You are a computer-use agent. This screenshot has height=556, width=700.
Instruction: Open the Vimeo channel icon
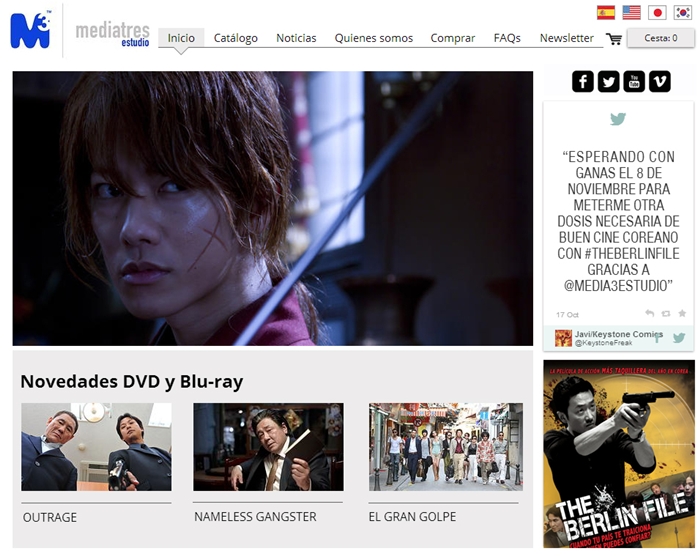pyautogui.click(x=660, y=81)
